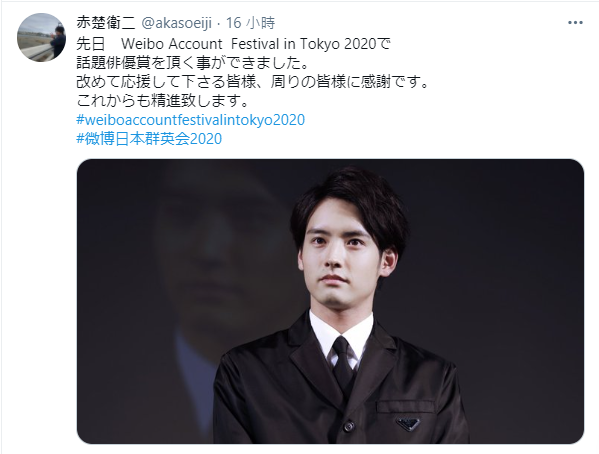Viewport: 599px width, 454px height.
Task: Follow the #微博日本群英会2020 hashtag
Action: pos(149,138)
